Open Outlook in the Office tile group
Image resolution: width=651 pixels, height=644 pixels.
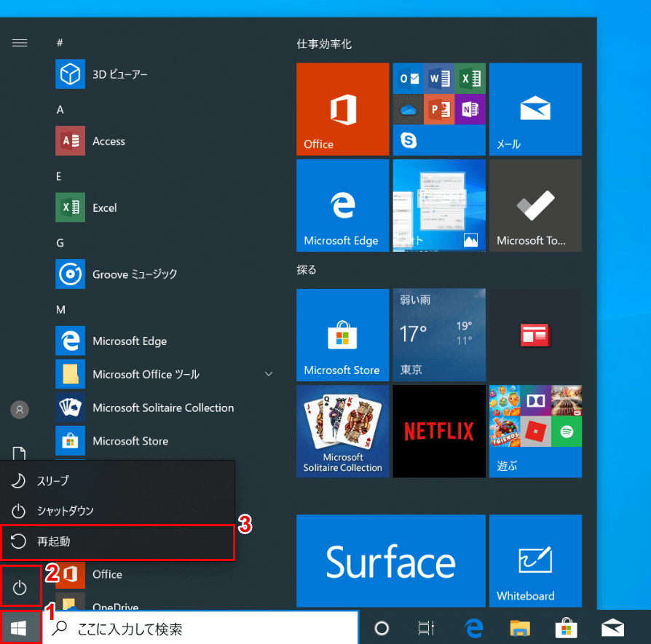tap(409, 78)
